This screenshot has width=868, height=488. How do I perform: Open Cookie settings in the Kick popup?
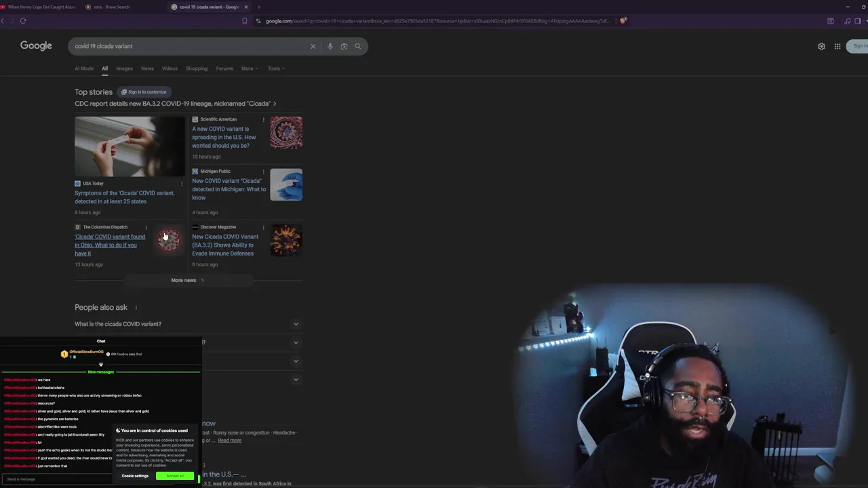(x=135, y=476)
